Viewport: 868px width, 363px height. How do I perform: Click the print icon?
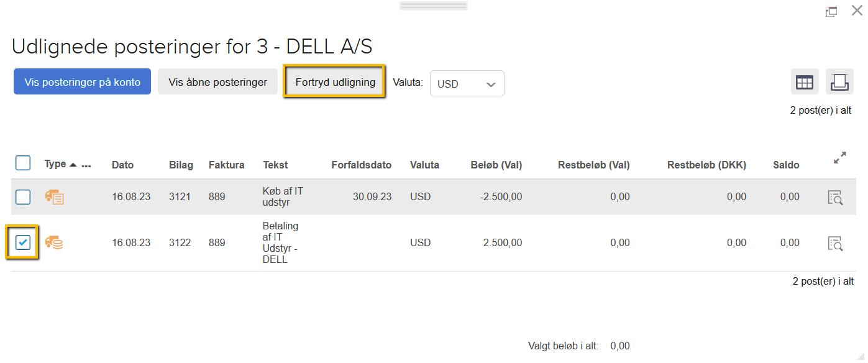[839, 82]
